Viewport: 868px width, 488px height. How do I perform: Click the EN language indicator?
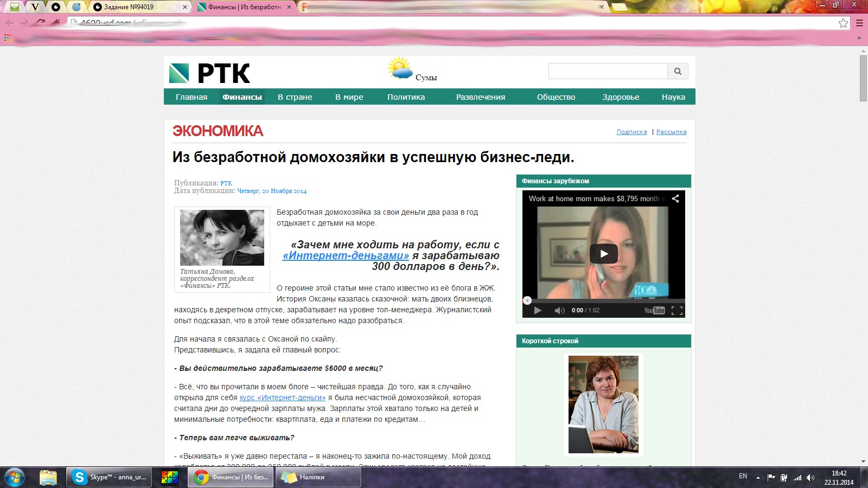[743, 476]
